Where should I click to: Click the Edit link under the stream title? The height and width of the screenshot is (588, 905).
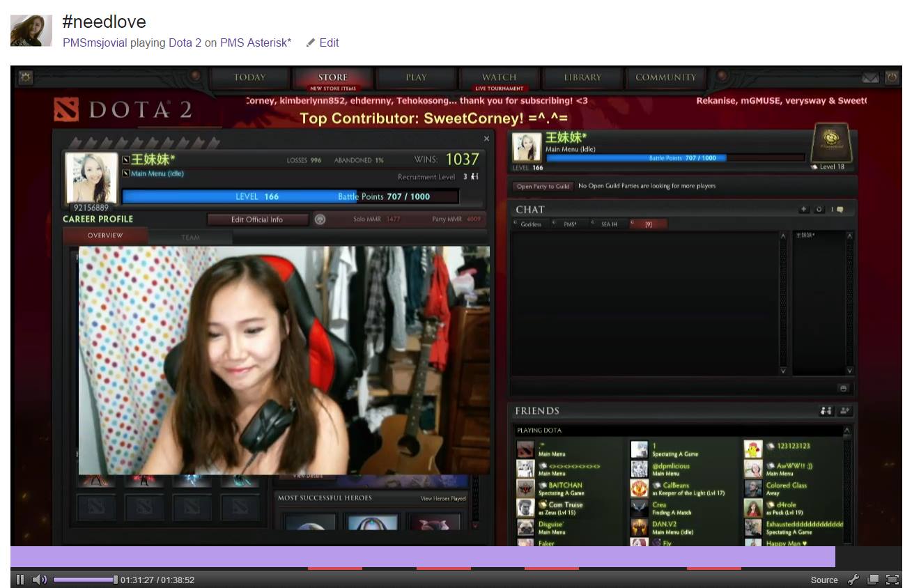click(329, 42)
